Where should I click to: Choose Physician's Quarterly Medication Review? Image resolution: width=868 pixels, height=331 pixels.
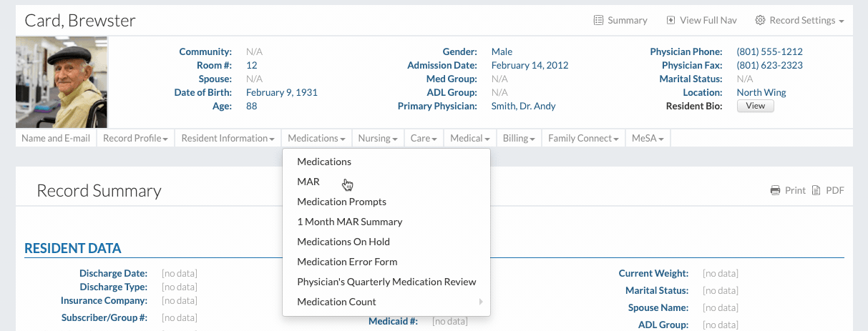(386, 282)
